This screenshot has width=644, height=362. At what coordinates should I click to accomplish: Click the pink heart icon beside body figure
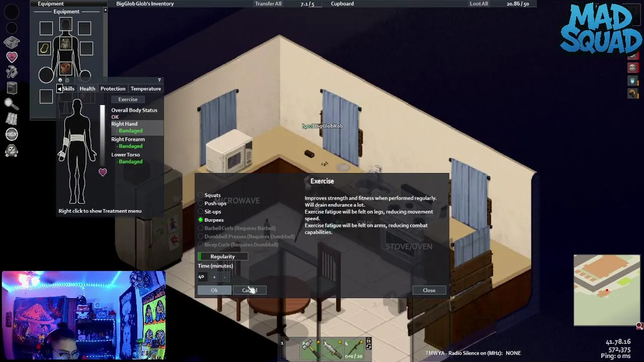coord(103,172)
